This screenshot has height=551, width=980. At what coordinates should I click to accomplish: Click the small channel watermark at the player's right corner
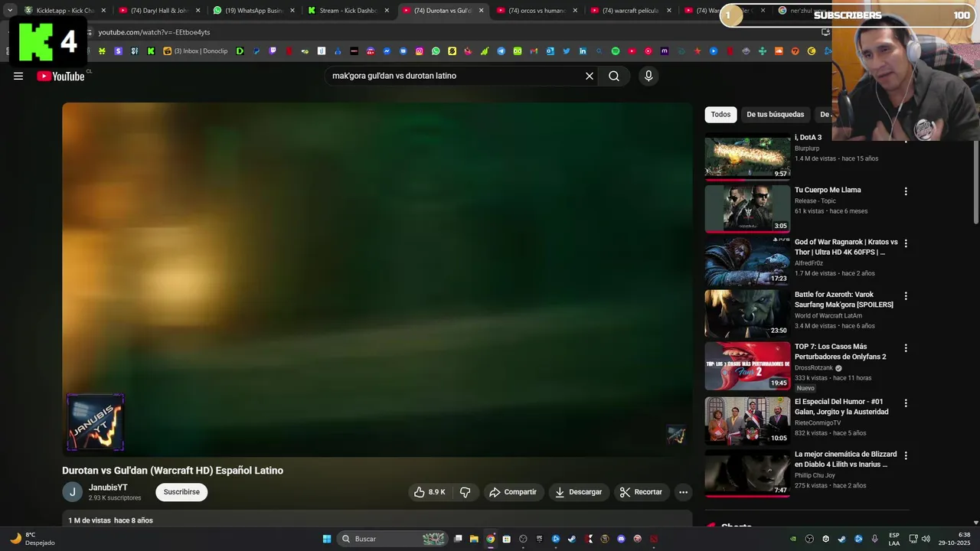pos(676,435)
